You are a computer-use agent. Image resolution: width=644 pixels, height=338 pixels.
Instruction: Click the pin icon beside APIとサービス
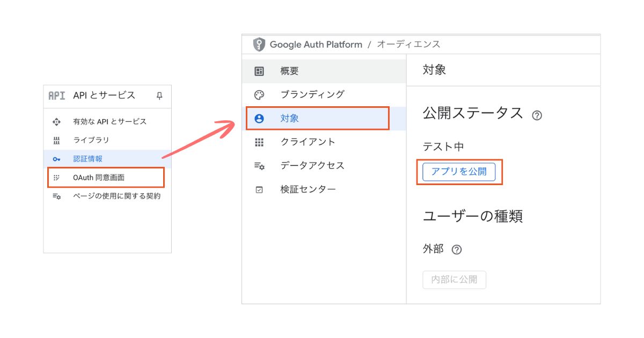(159, 96)
